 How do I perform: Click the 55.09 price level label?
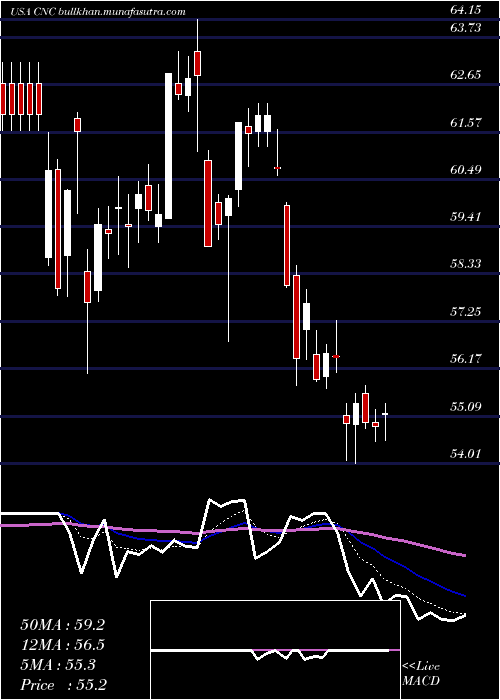pos(465,406)
